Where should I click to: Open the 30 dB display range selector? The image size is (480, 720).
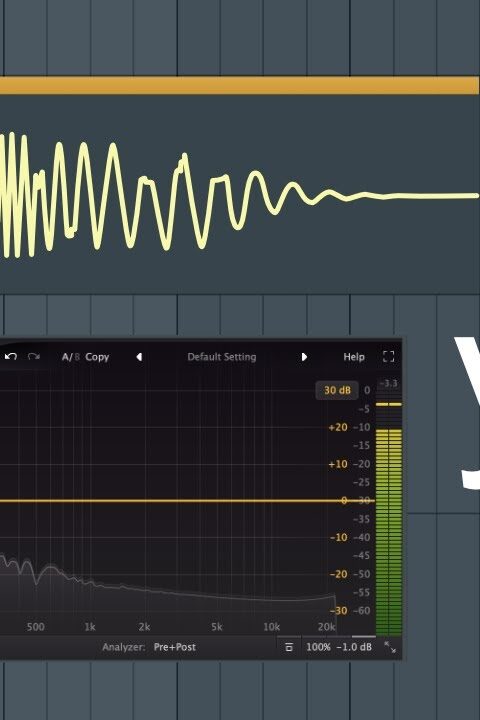pyautogui.click(x=337, y=390)
